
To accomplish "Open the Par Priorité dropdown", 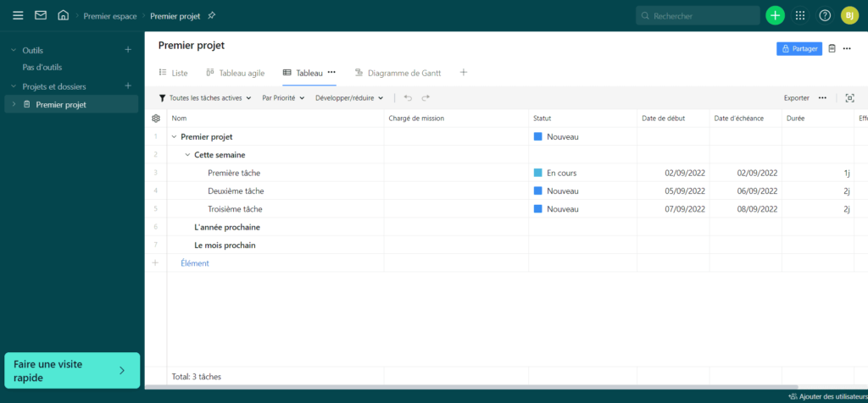I will 283,98.
